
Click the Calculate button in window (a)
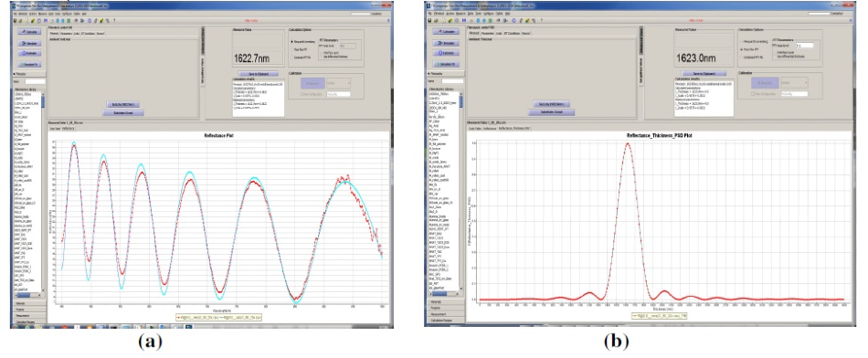pyautogui.click(x=28, y=32)
